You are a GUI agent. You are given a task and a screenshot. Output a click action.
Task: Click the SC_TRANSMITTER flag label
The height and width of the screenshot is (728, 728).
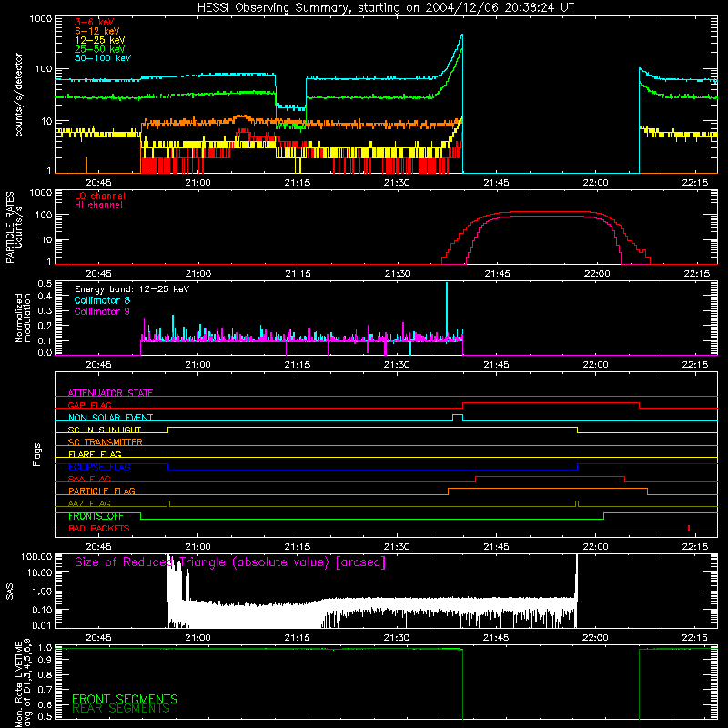(x=106, y=441)
